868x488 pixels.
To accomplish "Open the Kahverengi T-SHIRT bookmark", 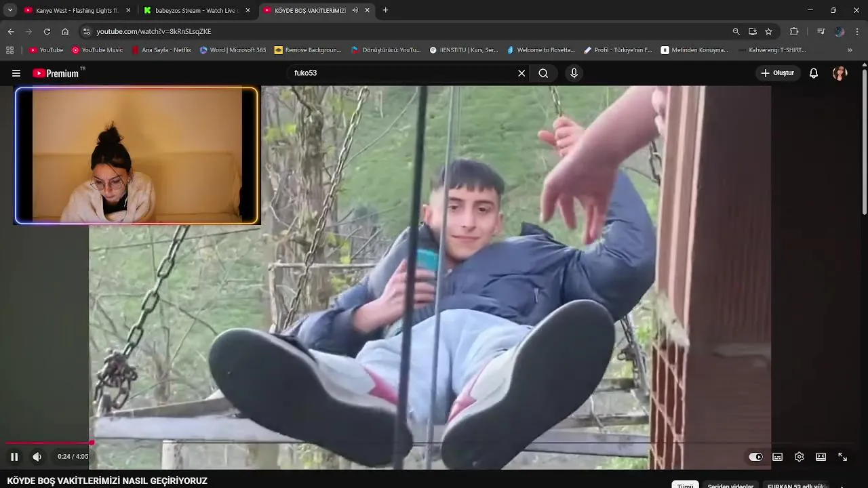I will pyautogui.click(x=772, y=50).
